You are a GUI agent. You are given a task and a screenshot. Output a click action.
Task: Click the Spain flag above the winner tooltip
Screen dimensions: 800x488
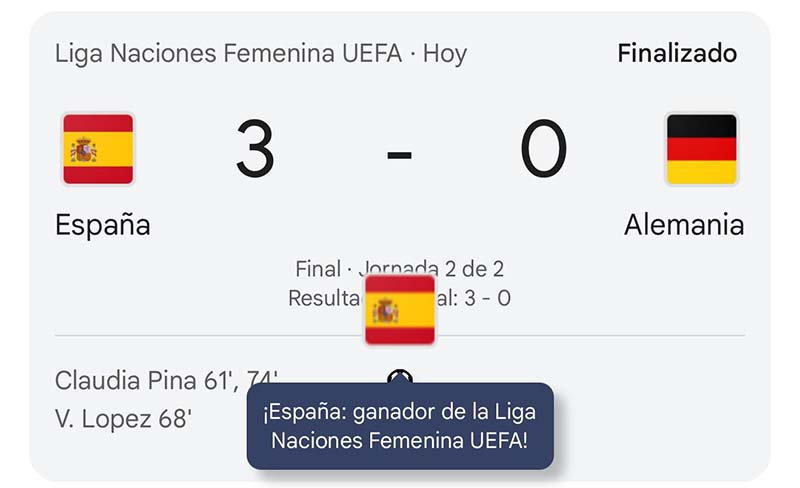click(400, 310)
